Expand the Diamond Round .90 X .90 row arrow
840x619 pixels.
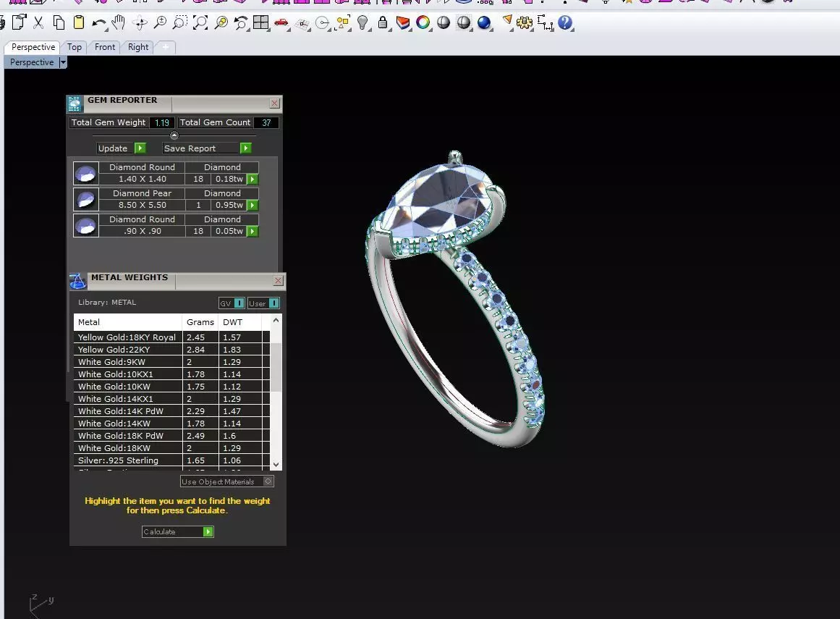(x=253, y=231)
